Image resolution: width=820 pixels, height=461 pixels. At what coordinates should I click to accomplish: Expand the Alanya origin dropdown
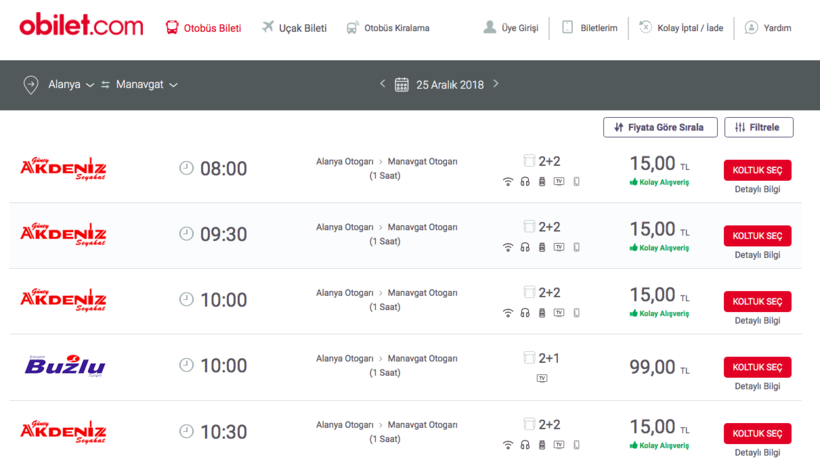(71, 85)
